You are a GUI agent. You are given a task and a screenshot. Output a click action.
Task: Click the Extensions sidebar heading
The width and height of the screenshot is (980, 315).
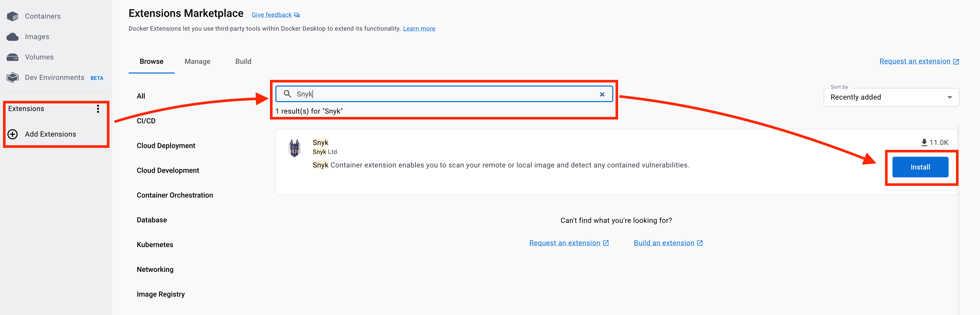(x=26, y=108)
